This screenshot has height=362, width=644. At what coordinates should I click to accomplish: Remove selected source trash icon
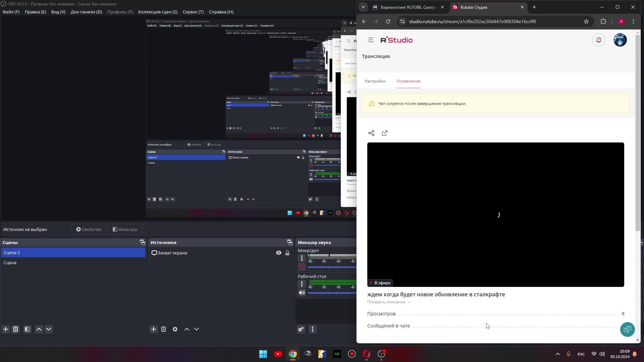163,329
